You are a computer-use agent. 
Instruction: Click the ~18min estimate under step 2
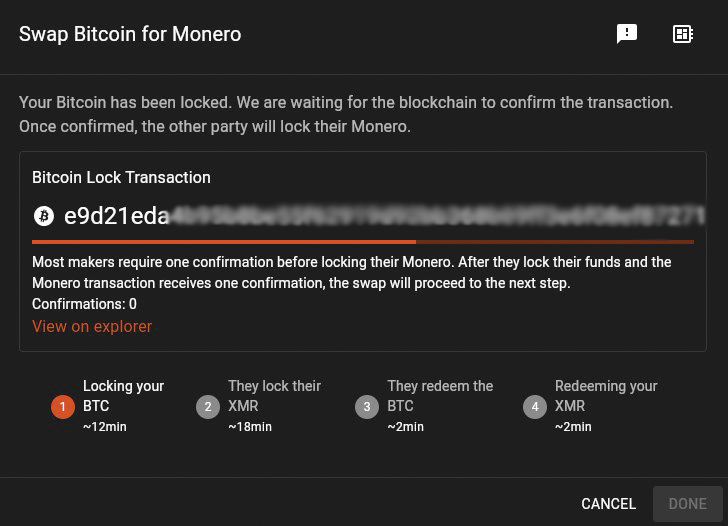pyautogui.click(x=250, y=427)
